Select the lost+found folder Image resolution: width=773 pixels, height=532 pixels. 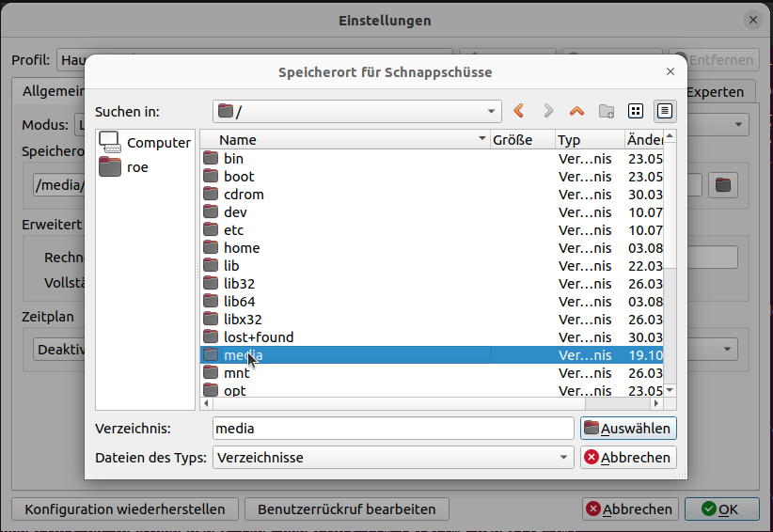(258, 337)
